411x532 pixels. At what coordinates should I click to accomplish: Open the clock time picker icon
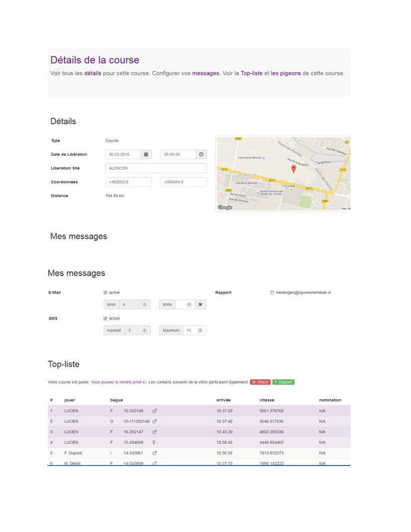201,154
